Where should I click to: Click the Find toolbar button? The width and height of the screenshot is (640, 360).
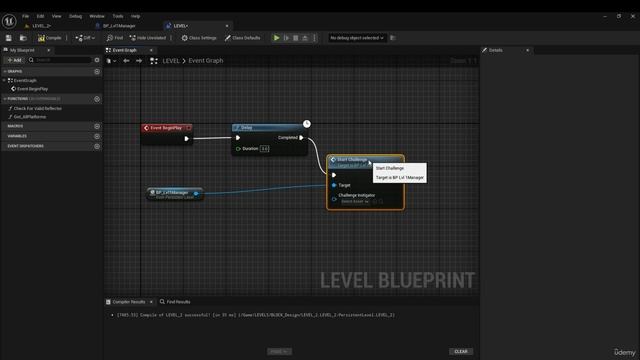[115, 38]
